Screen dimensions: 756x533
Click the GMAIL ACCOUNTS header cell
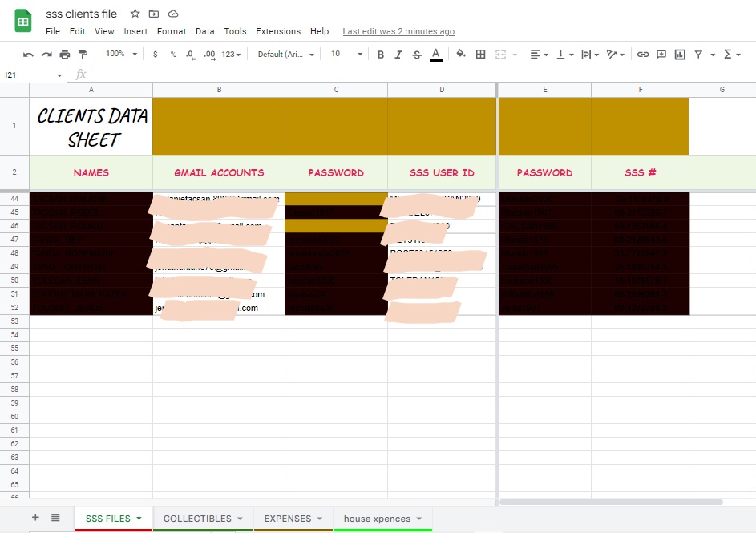point(219,172)
